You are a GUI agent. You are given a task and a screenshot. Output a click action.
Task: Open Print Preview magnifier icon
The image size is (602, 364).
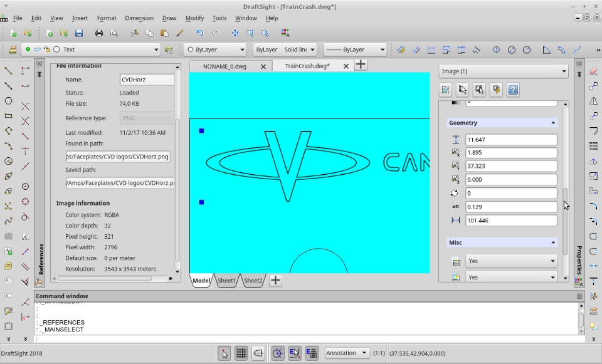coord(114,33)
